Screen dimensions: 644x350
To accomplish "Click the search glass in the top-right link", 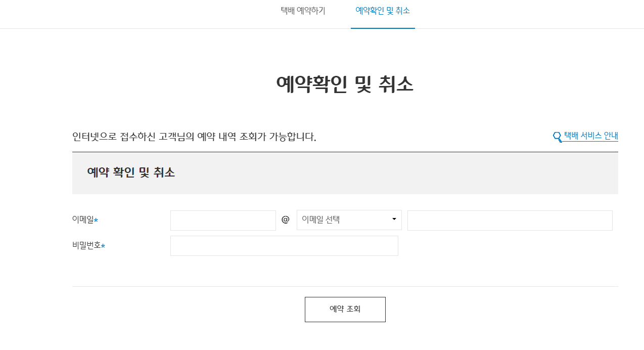I will click(556, 136).
